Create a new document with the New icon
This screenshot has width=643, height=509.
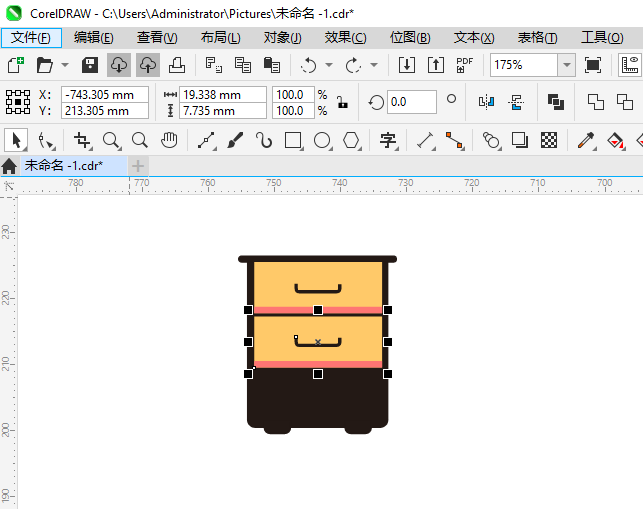pos(16,65)
